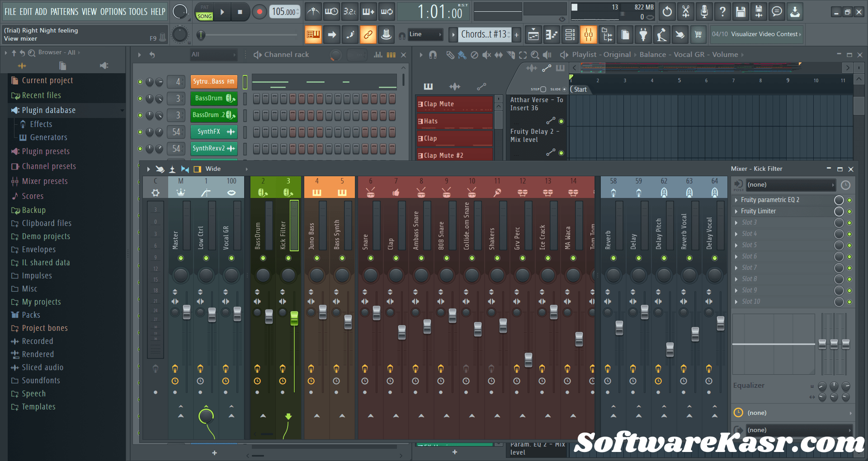Mute the Master mixer track LED
Viewport: 868px width, 461px height.
coord(181,258)
